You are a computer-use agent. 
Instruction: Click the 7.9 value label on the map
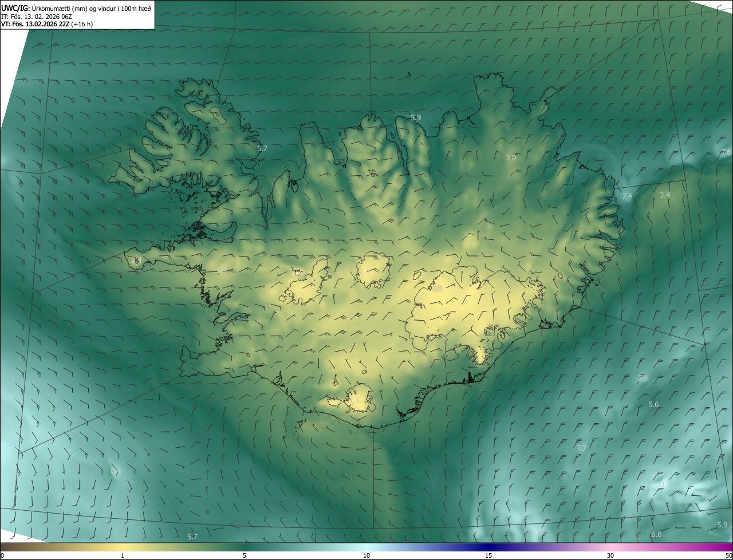click(x=643, y=378)
